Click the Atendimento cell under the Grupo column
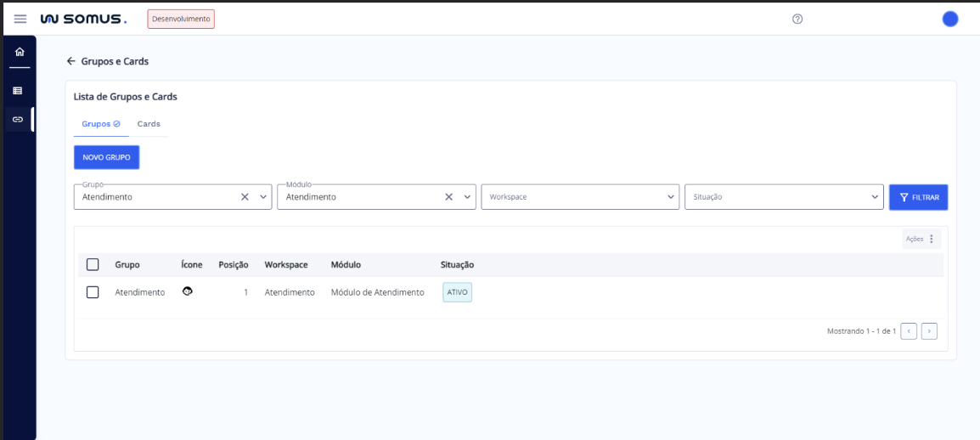Viewport: 980px width, 440px height. click(140, 292)
